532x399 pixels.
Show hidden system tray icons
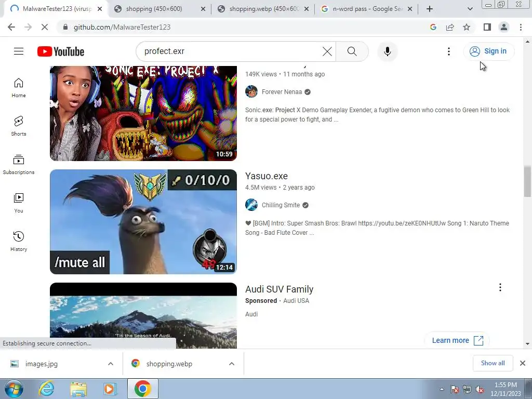click(442, 390)
